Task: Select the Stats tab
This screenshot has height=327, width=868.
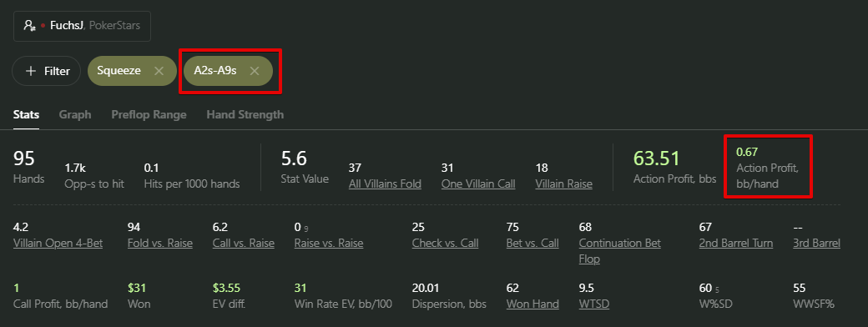Action: [x=26, y=114]
